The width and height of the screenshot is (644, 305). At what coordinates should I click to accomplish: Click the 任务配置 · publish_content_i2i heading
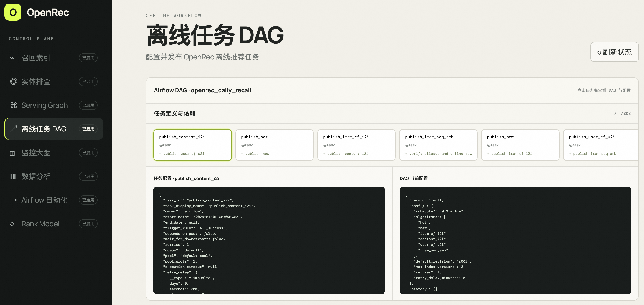[186, 178]
